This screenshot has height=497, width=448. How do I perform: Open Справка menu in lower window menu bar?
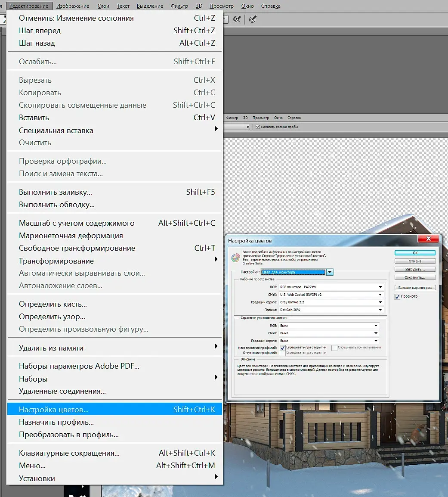coord(294,118)
